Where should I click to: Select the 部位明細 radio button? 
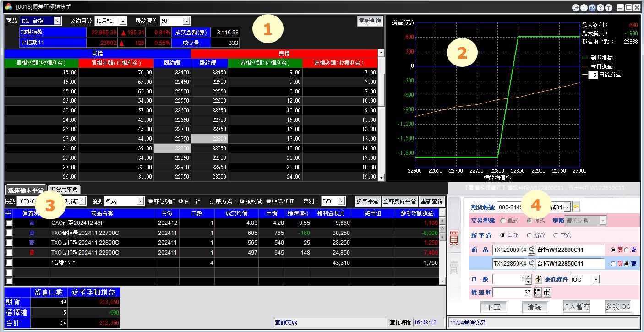[151, 201]
